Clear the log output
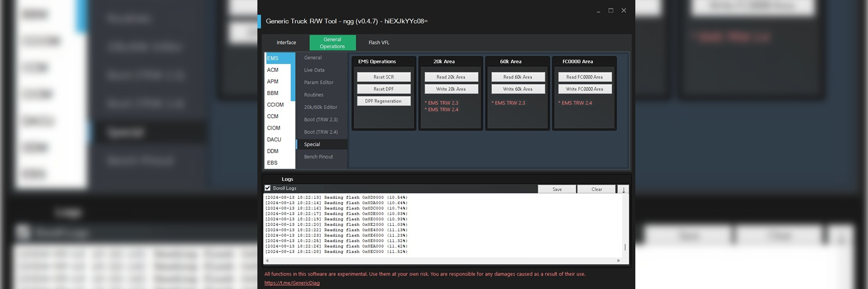Image resolution: width=868 pixels, height=289 pixels. coord(596,189)
